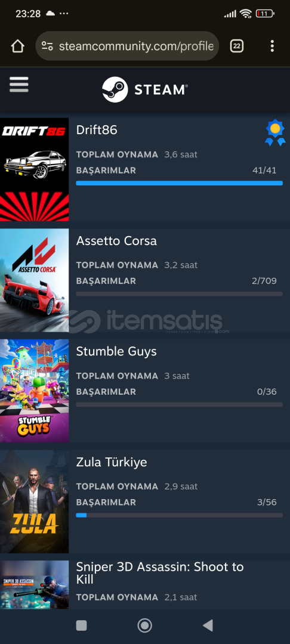
Task: Open the Drift86 game title link
Action: [x=97, y=130]
